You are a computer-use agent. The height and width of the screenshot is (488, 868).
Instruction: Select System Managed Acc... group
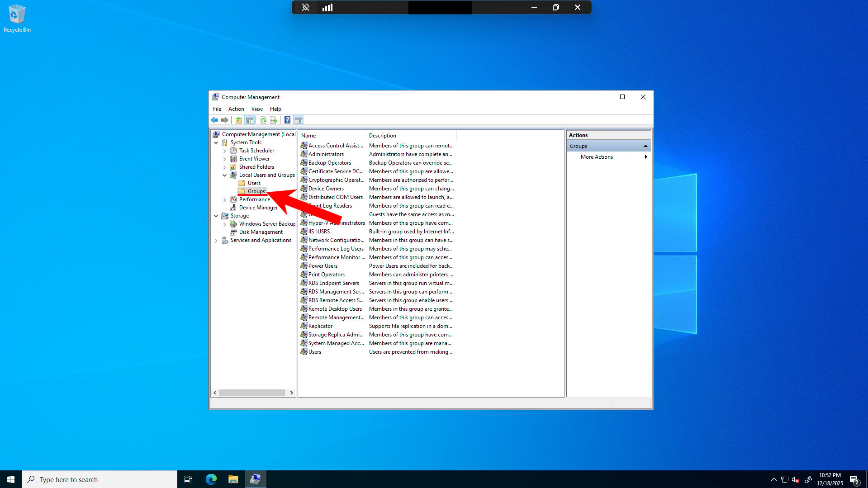click(336, 343)
